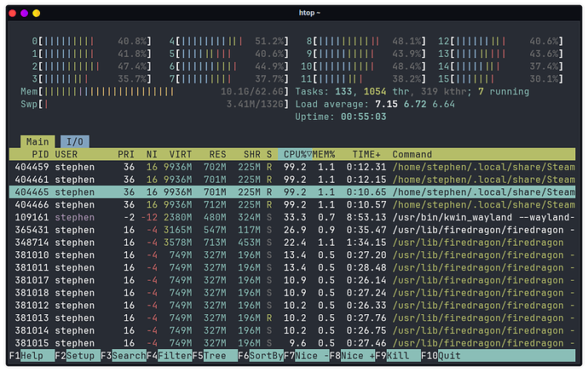Switch to the Main tab
The height and width of the screenshot is (372, 588).
(x=37, y=141)
